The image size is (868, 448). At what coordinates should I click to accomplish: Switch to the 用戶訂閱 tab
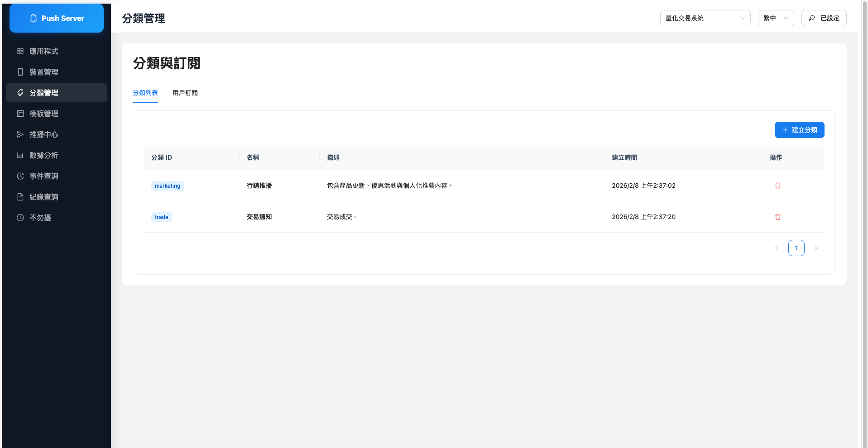tap(185, 93)
